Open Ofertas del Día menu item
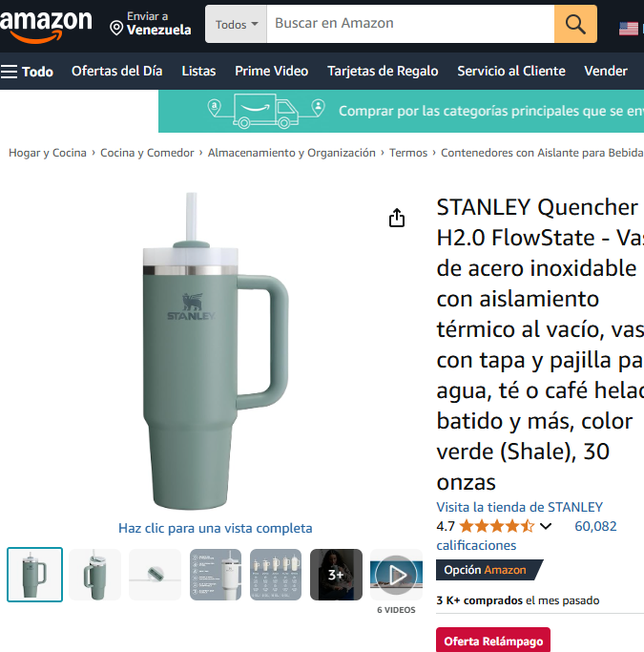This screenshot has width=644, height=652. point(116,71)
